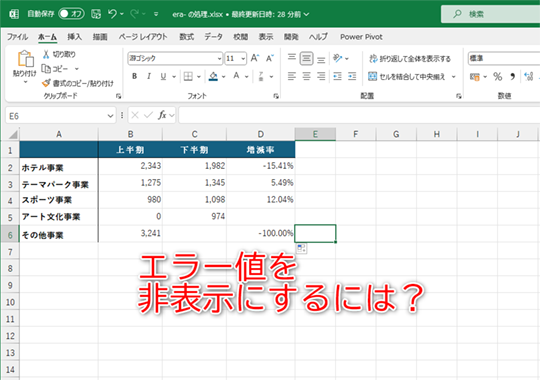Decrease indent
This screenshot has height=380, width=540.
[x=338, y=76]
